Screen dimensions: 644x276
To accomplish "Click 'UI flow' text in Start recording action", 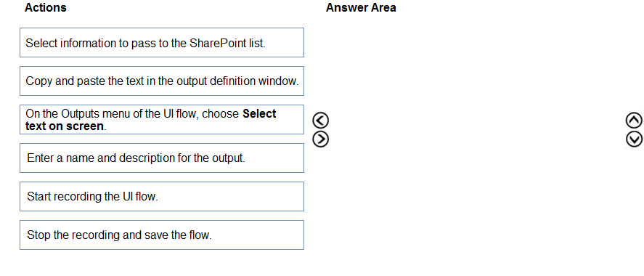I will point(139,197).
